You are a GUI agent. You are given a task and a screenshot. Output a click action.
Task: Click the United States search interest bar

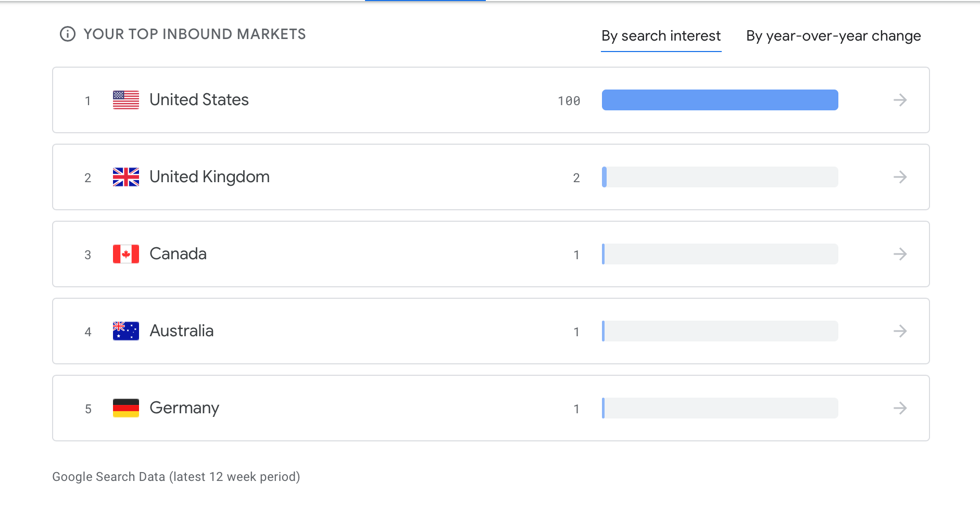pyautogui.click(x=720, y=100)
